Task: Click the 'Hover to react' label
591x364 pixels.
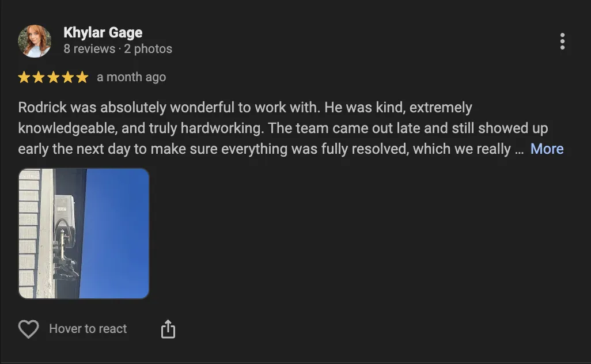Action: point(88,329)
